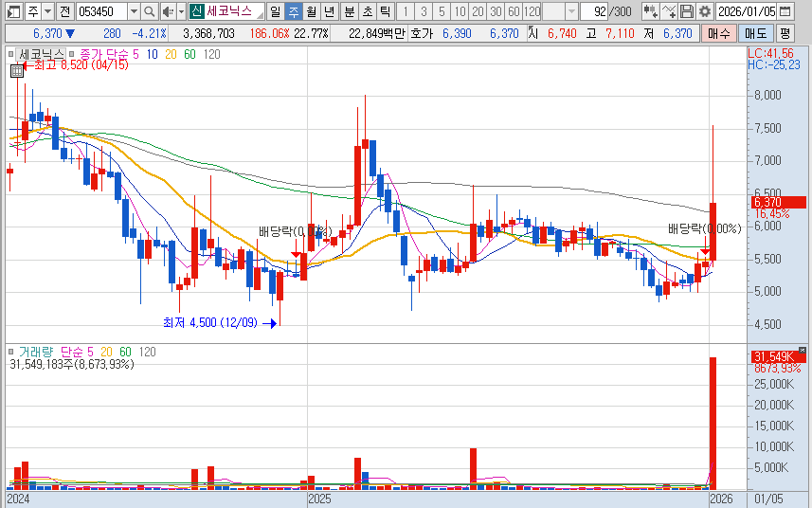Screen dimensions: 812x508
Task: Click the 매도 sell button
Action: point(755,34)
